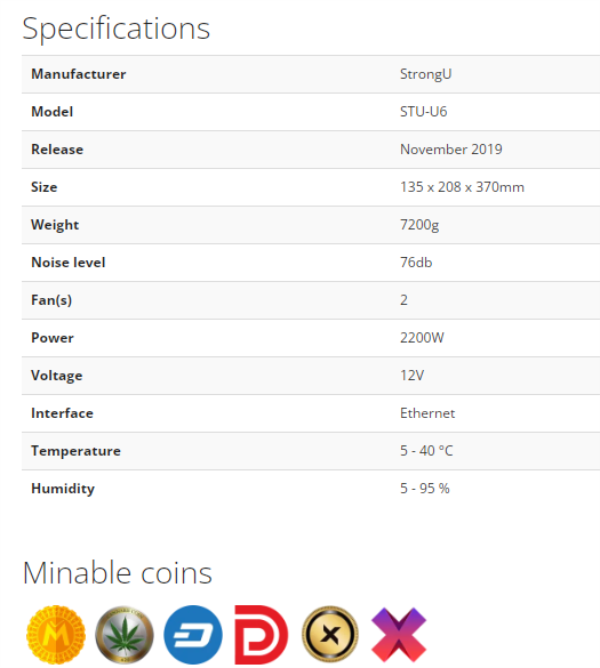Viewport: 600px width, 668px height.
Task: Click the gold M coin icon
Action: (56, 634)
